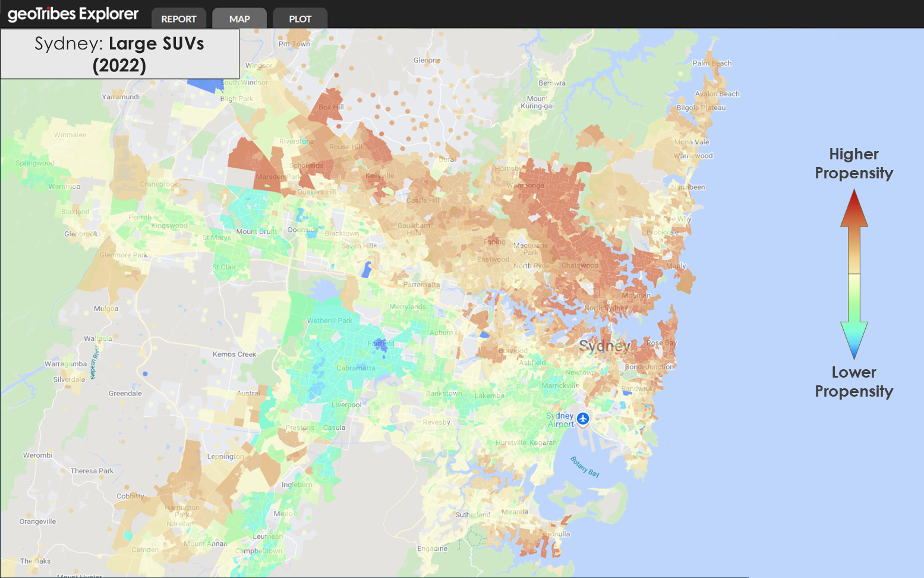Click the Liverpool suburb label
The height and width of the screenshot is (578, 924).
click(346, 404)
